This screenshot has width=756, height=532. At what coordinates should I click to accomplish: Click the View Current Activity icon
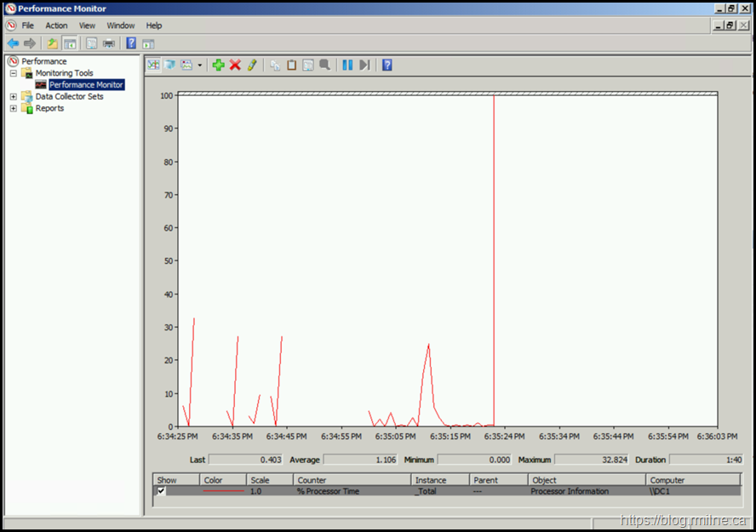point(153,65)
